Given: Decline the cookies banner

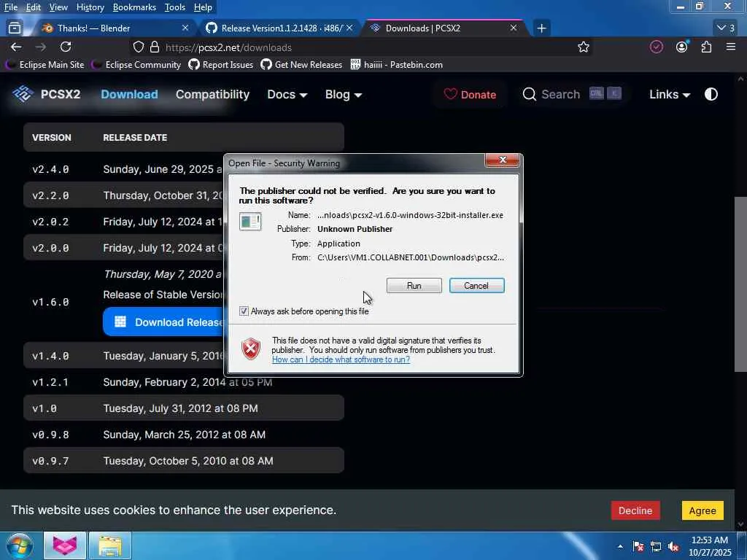Looking at the screenshot, I should (x=635, y=510).
